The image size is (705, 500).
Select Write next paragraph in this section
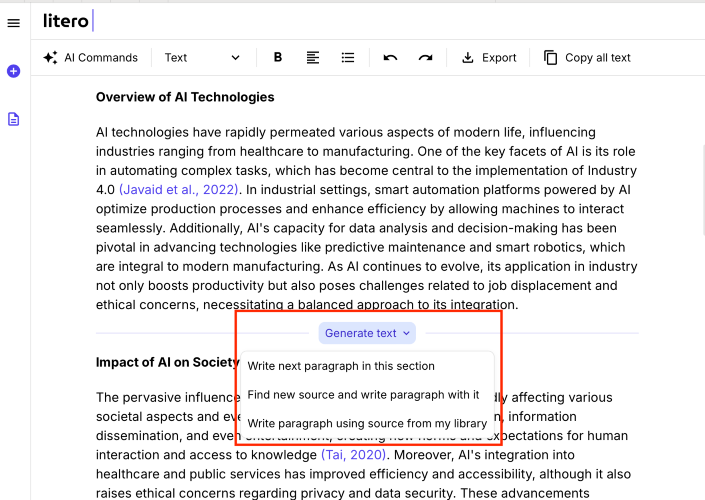tap(341, 366)
